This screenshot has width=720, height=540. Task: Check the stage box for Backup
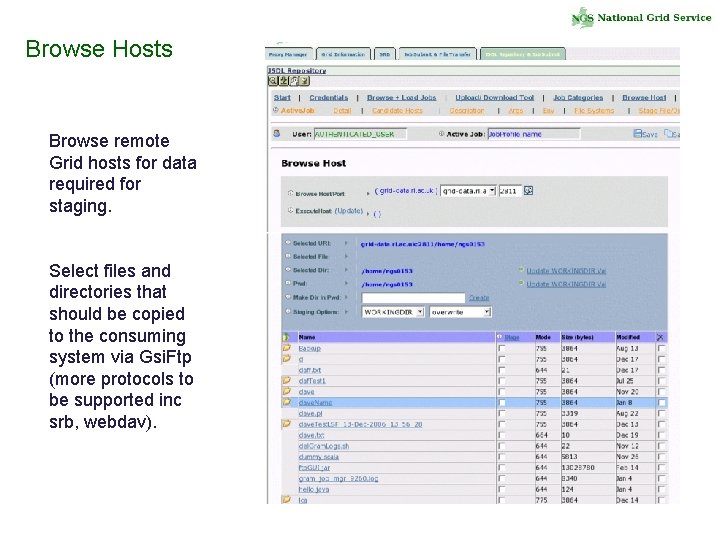pyautogui.click(x=502, y=349)
